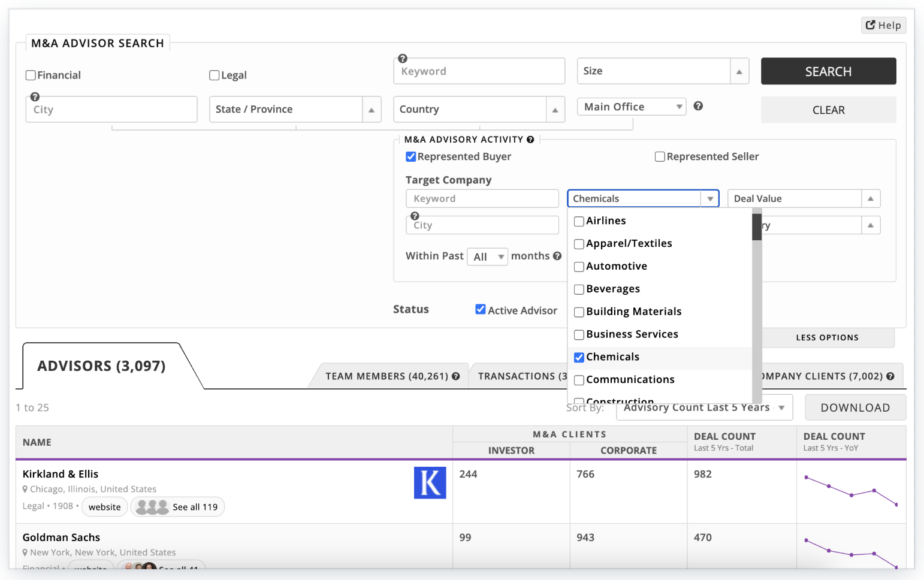Click the DOWNLOAD button
This screenshot has width=924, height=580.
[x=855, y=407]
